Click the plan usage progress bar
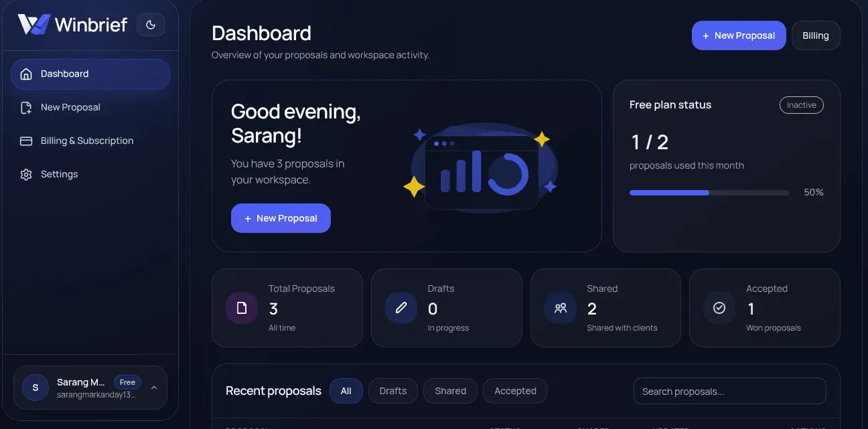868x429 pixels. coord(709,193)
